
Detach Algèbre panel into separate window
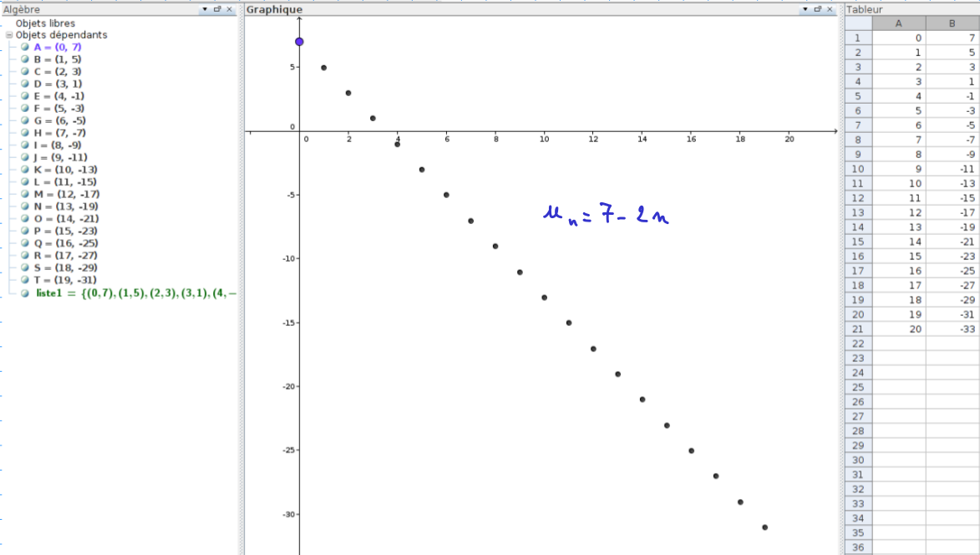217,9
